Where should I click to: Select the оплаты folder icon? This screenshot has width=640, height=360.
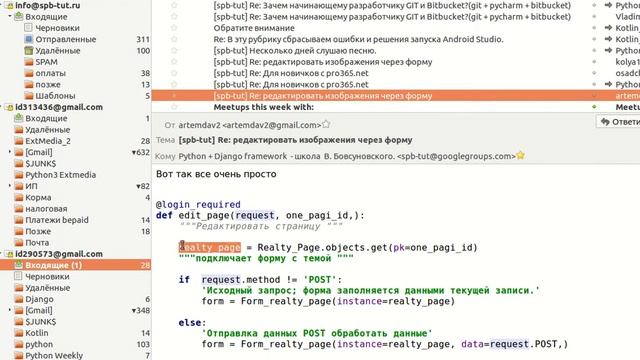28,73
